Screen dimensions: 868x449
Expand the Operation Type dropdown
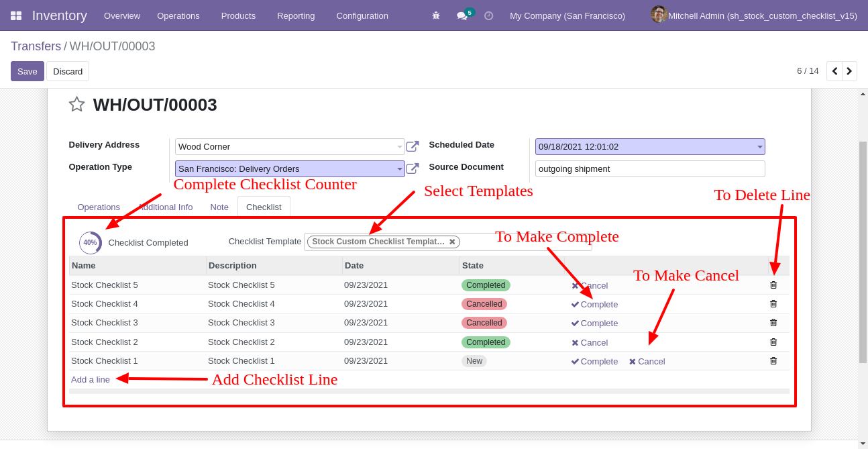tap(400, 168)
